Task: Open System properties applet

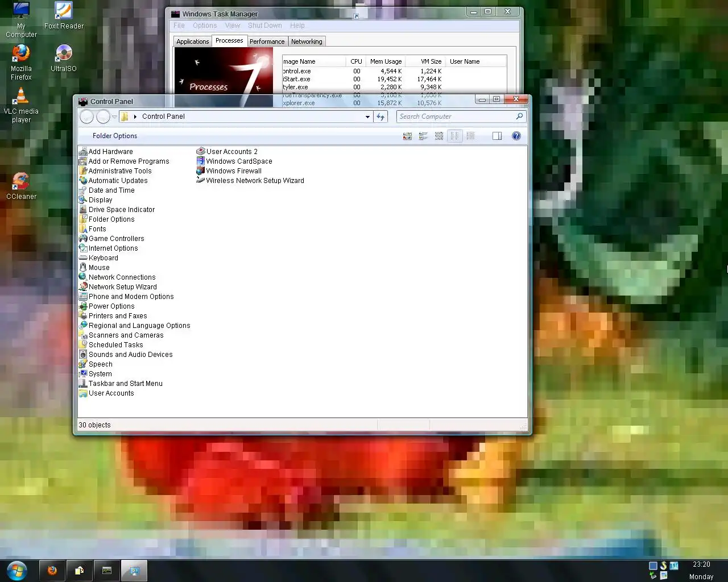Action: point(96,374)
